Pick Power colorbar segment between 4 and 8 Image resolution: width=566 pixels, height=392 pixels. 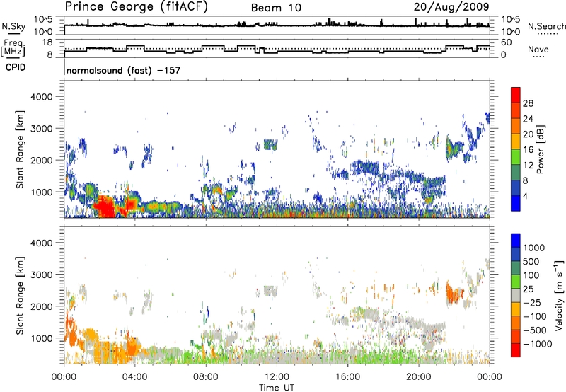point(516,188)
